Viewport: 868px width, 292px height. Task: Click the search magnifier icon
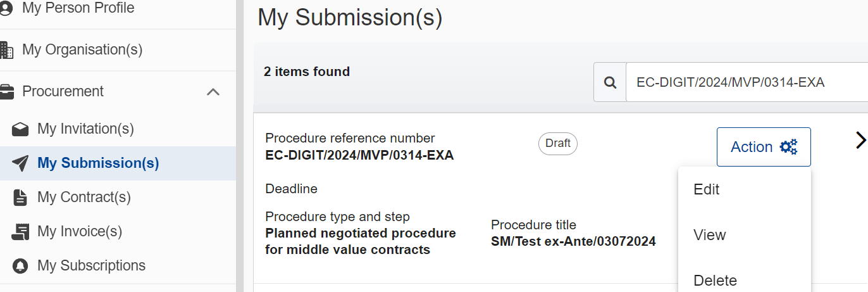pyautogui.click(x=610, y=82)
